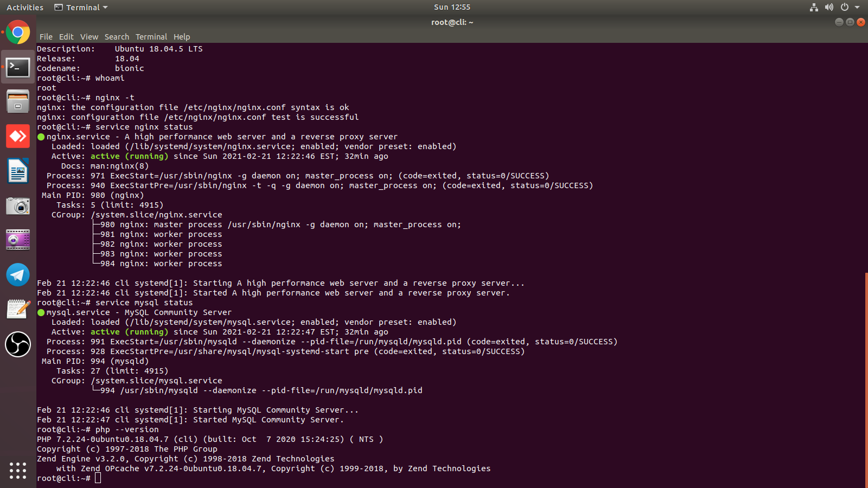
Task: Click '/system.slice/mysql.service' CGroup text
Action: pos(156,381)
